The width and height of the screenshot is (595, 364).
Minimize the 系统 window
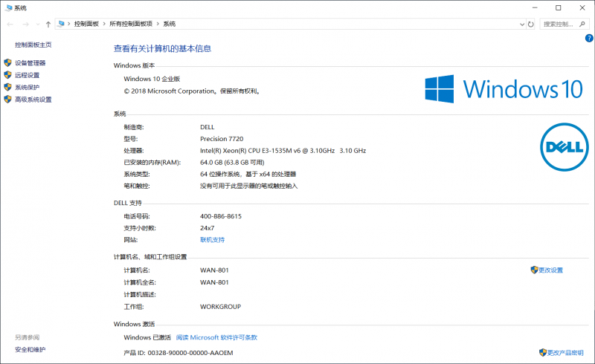coord(535,7)
